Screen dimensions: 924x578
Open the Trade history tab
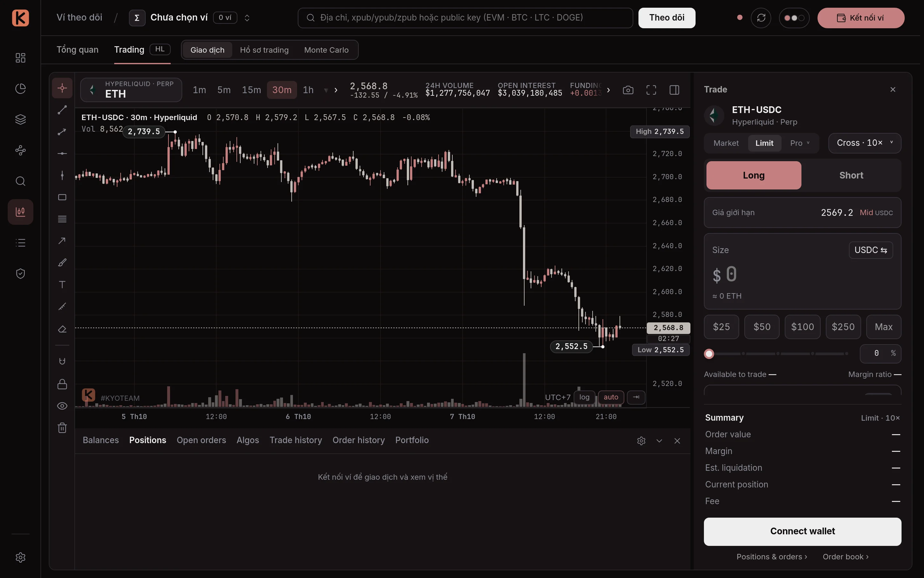pos(295,440)
